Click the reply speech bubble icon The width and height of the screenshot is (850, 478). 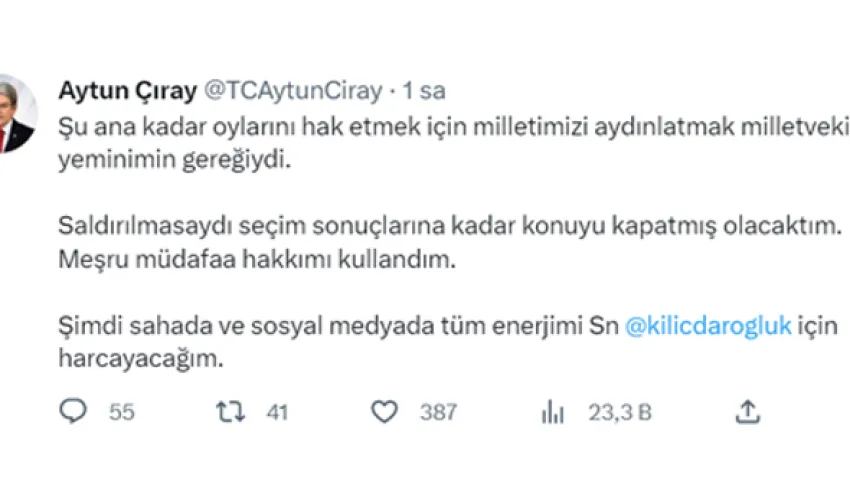[74, 411]
